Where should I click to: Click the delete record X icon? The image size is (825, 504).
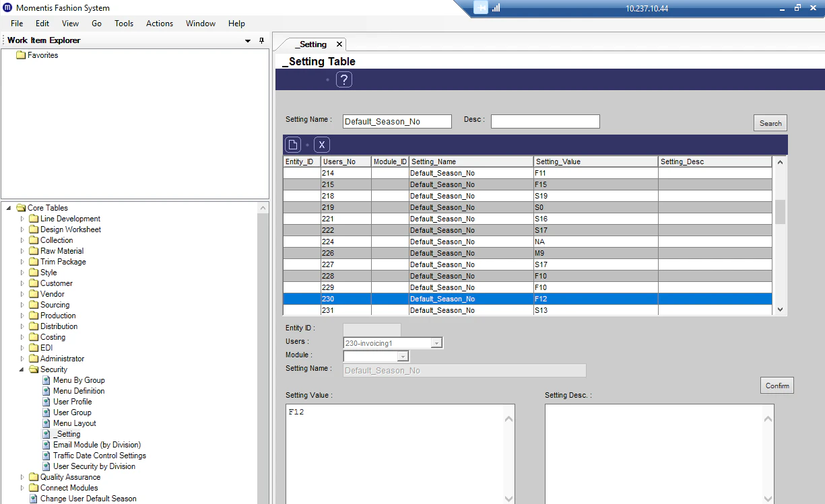coord(322,144)
